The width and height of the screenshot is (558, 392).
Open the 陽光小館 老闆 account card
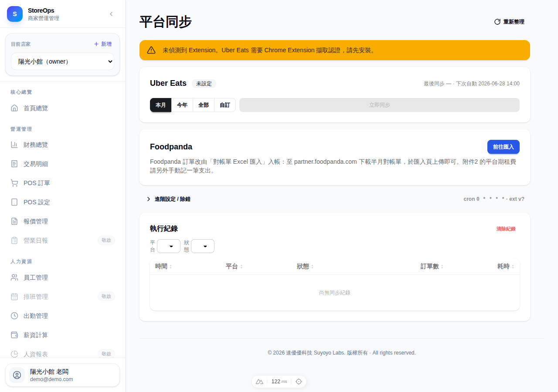click(x=62, y=375)
